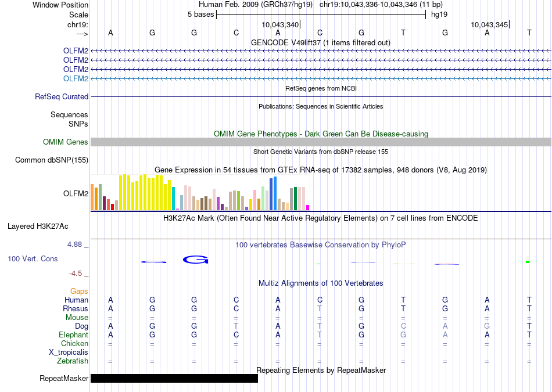Screen dimensions: 552x392
Task: Open "Multiz Alignments of 100 Vertebrates" title
Action: 321,283
